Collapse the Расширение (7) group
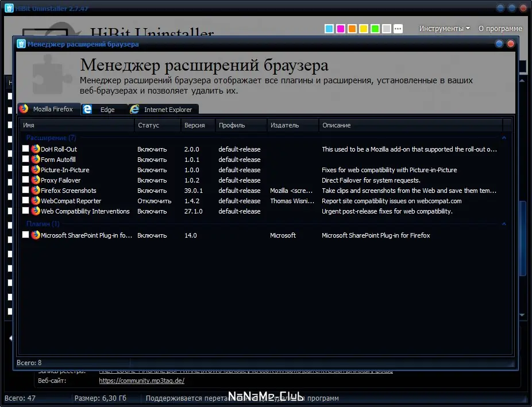The height and width of the screenshot is (407, 532). [504, 138]
